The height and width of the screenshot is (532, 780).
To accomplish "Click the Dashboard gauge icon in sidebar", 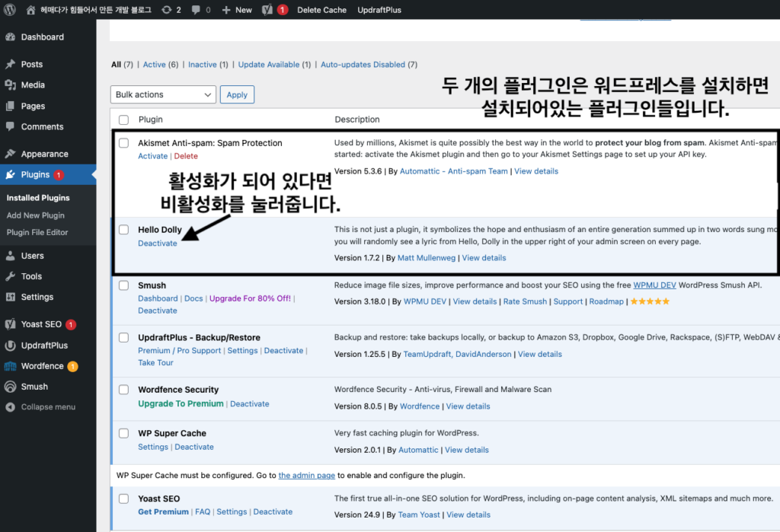I will pyautogui.click(x=11, y=37).
